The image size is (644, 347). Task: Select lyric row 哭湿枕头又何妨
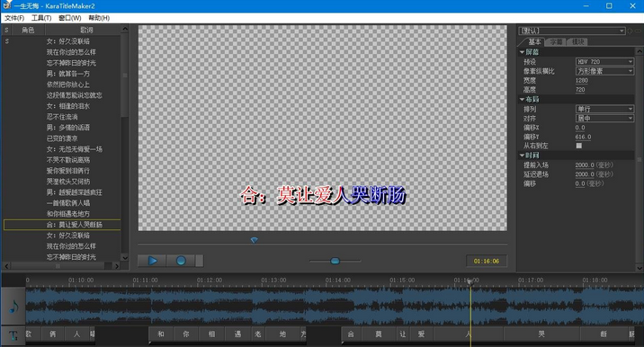point(62,182)
